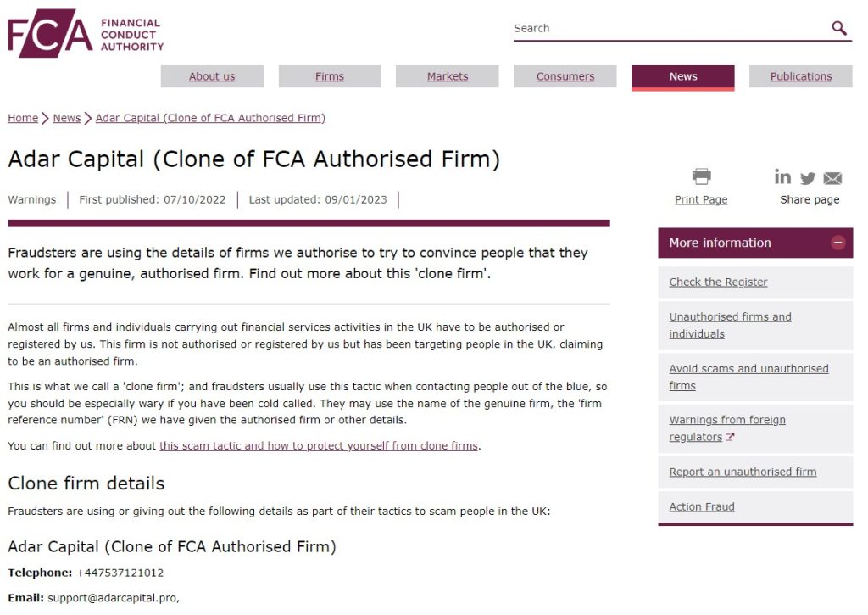
Task: Open the About us menu
Action: click(x=212, y=76)
